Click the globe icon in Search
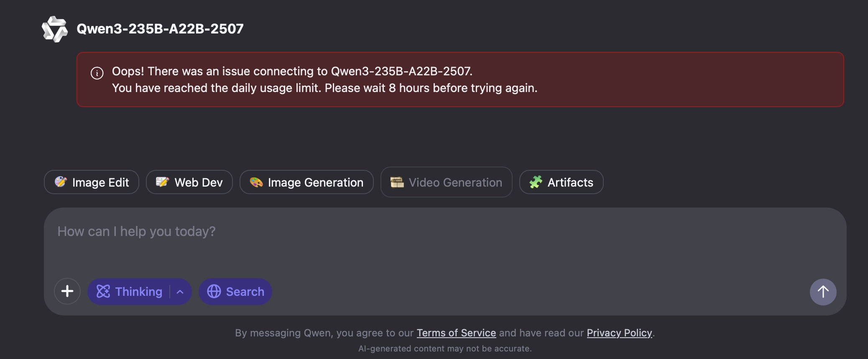Viewport: 868px width, 359px height. click(214, 292)
